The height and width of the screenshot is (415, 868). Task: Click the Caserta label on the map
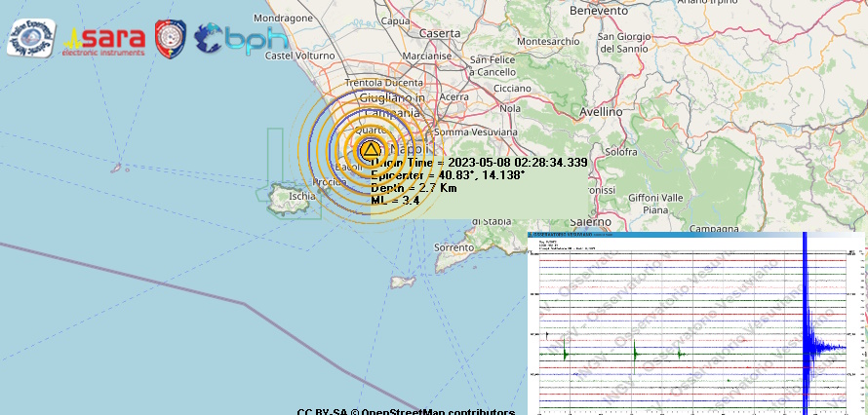point(439,33)
